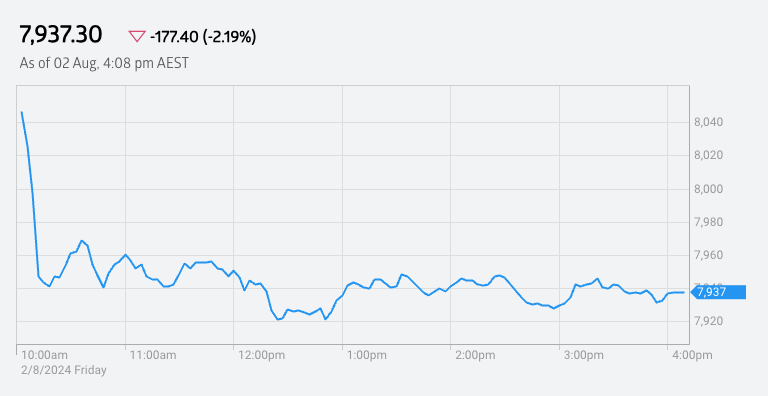Screen dimensions: 768x396
Task: Select the 11:00am time axis label
Action: [153, 355]
